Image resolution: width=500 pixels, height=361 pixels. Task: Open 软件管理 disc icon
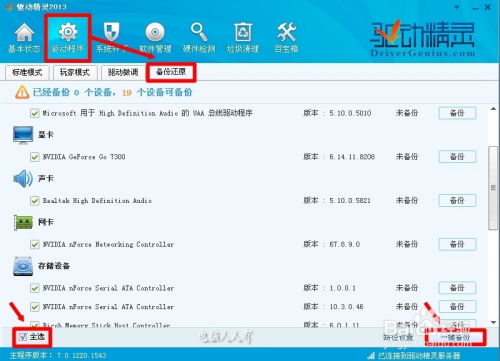click(155, 38)
